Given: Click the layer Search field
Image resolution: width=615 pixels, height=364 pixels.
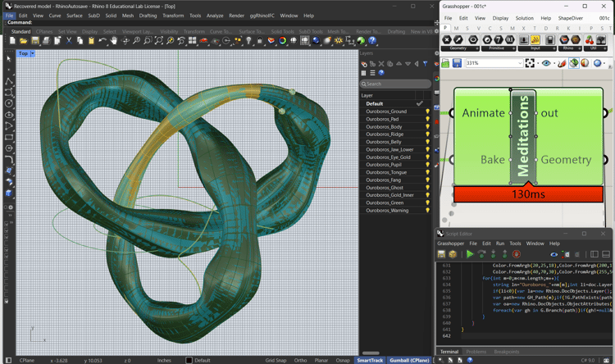Looking at the screenshot, I should click(x=394, y=84).
